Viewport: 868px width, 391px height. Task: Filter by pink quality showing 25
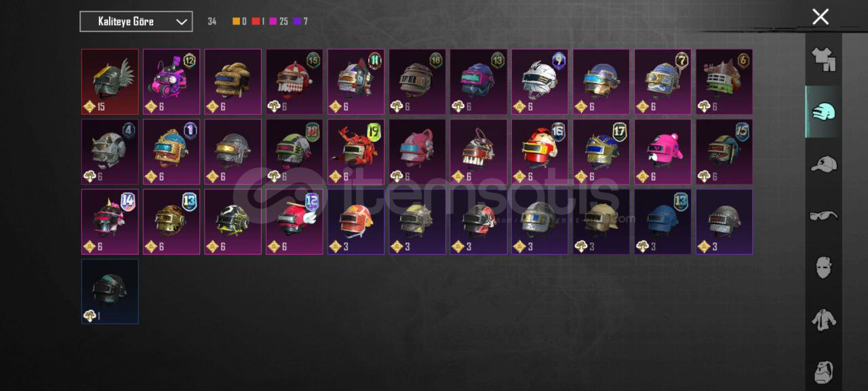pos(279,22)
